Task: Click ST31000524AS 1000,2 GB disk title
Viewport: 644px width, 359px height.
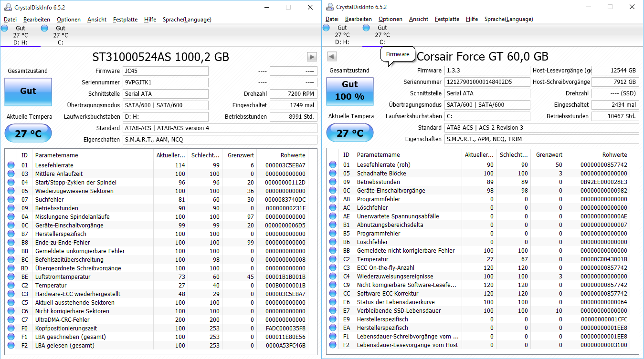Action: (160, 57)
